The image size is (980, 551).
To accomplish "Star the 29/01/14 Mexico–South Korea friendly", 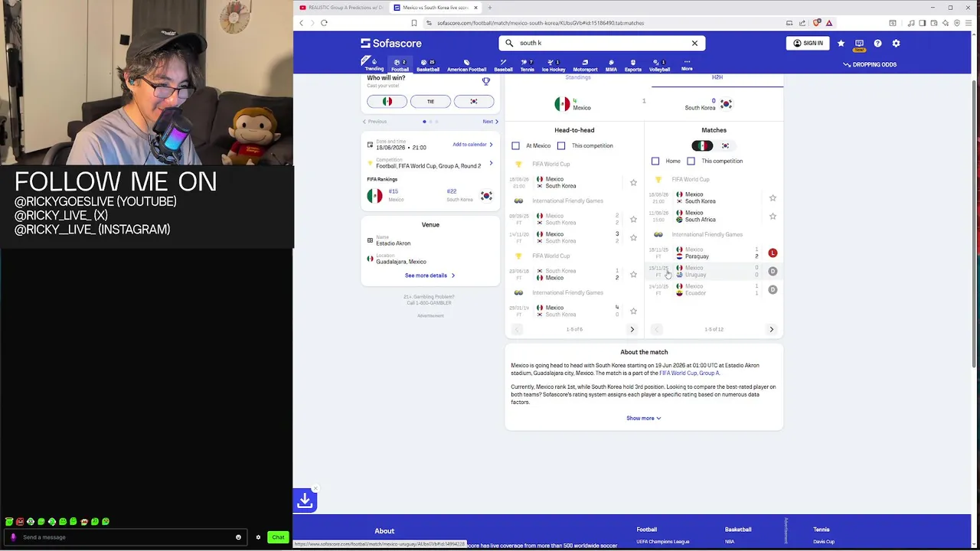I will pos(633,311).
